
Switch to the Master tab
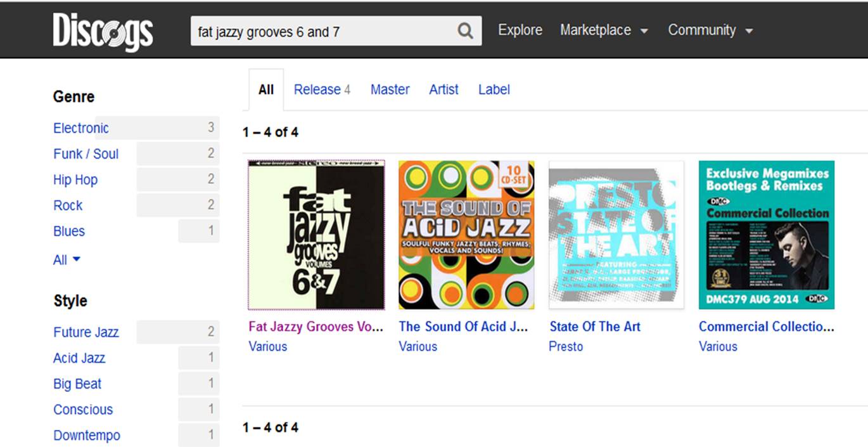(x=390, y=90)
